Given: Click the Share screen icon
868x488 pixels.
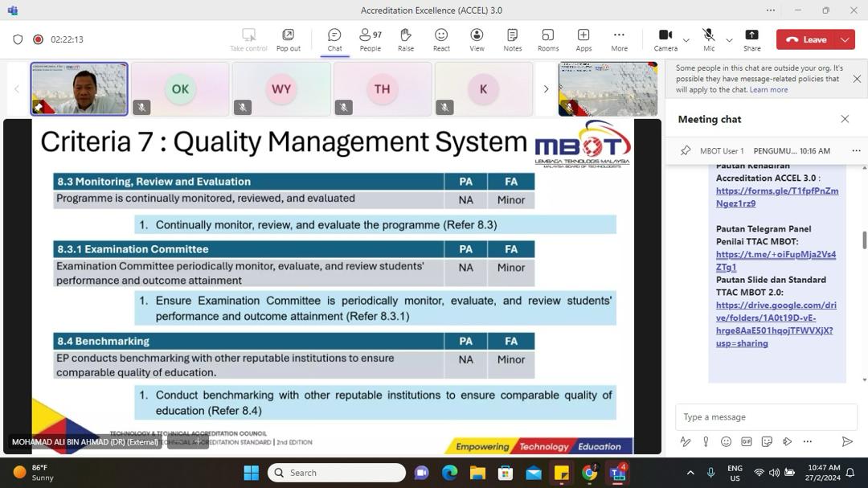Looking at the screenshot, I should 751,39.
